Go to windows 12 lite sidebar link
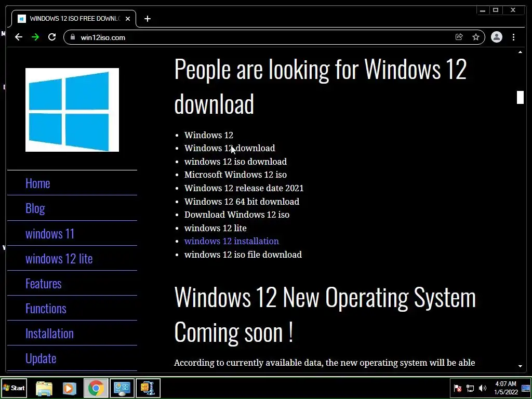This screenshot has width=532, height=399. click(x=59, y=259)
